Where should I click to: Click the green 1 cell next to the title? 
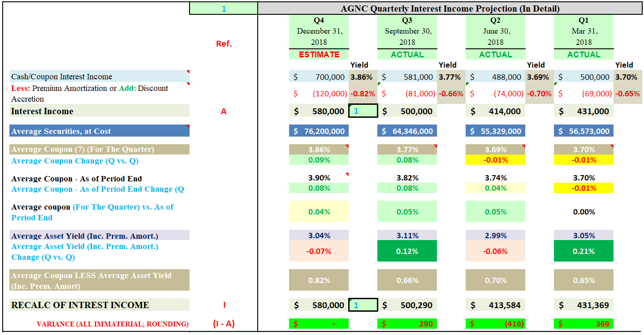click(223, 7)
